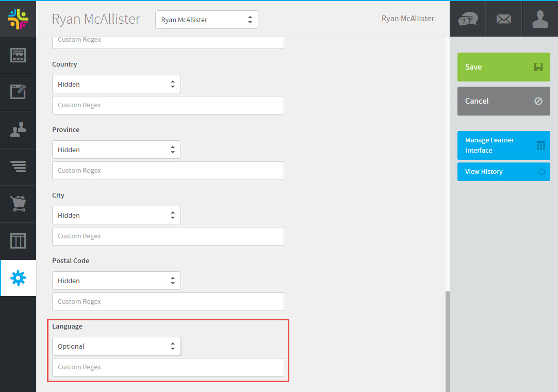The height and width of the screenshot is (392, 558).
Task: Select the blue settings gear icon
Action: pos(18,278)
